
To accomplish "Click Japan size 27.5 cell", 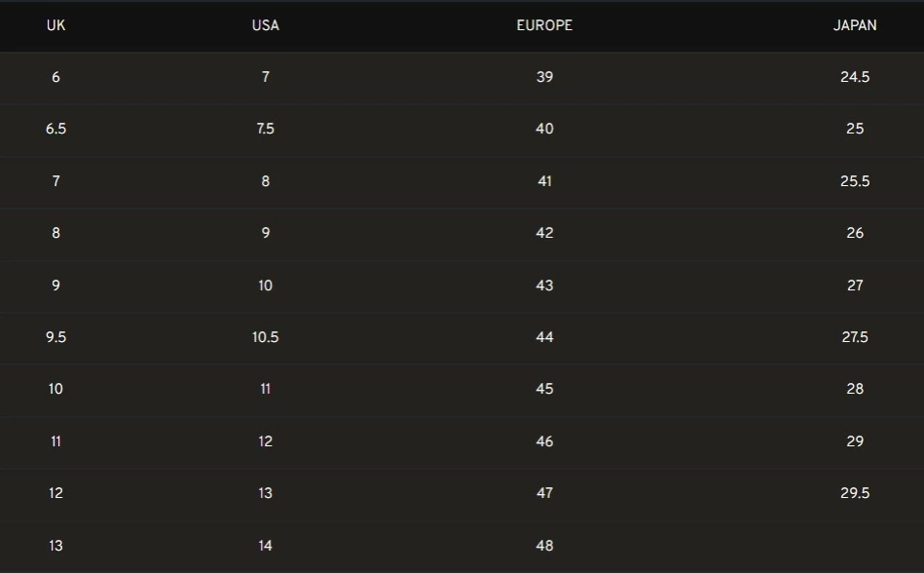I will (x=855, y=337).
